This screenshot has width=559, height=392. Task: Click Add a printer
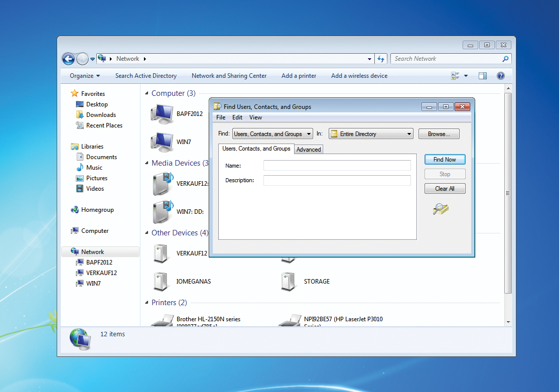pos(299,76)
